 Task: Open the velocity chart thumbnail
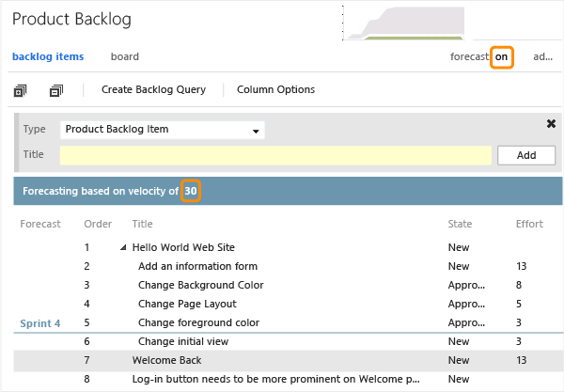404,23
